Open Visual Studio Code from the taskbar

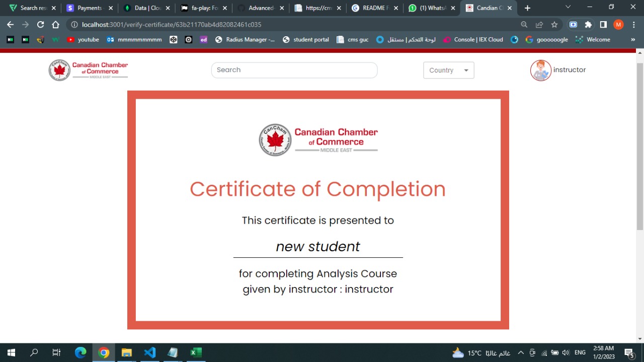(149, 352)
